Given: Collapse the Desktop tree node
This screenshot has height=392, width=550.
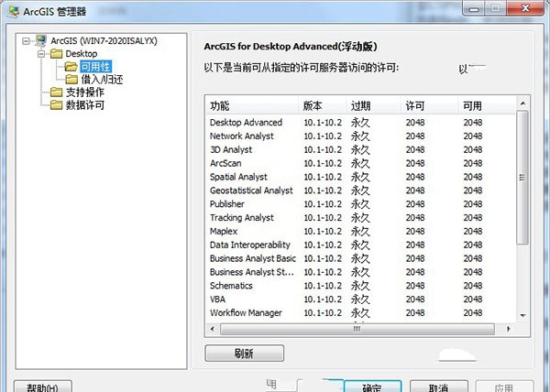Looking at the screenshot, I should (x=41, y=54).
